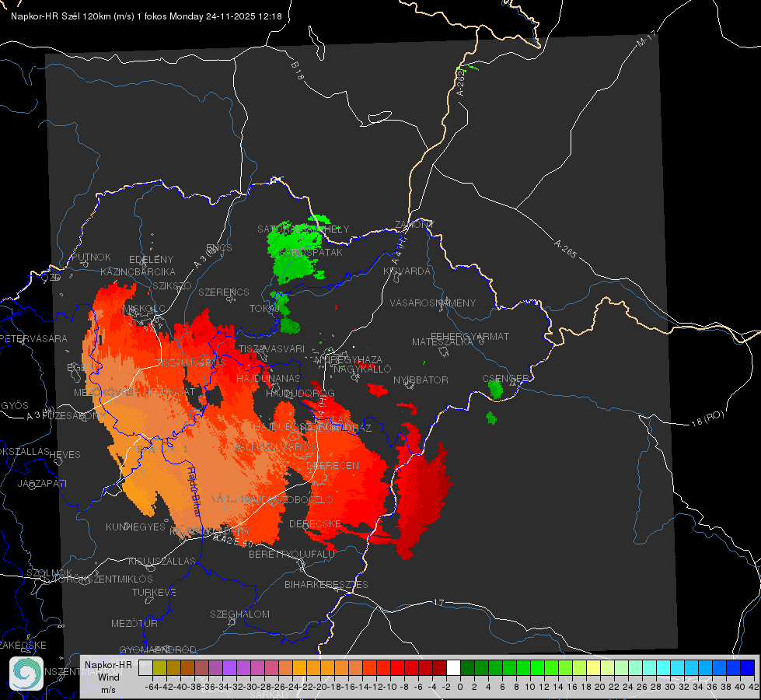Screen dimensions: 761x700
Task: Click the dark red -4 to -2 swatch
Action: [440, 667]
